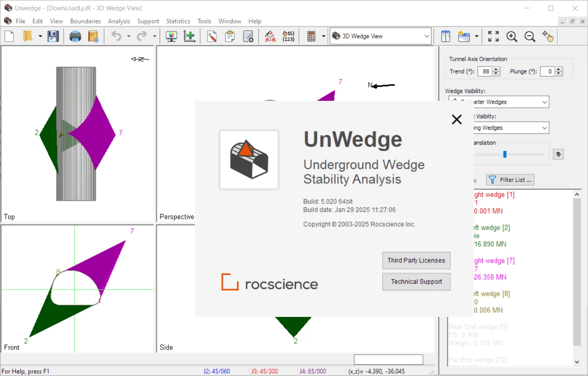Open the Statistics menu
Image resolution: width=588 pixels, height=376 pixels.
tap(178, 21)
